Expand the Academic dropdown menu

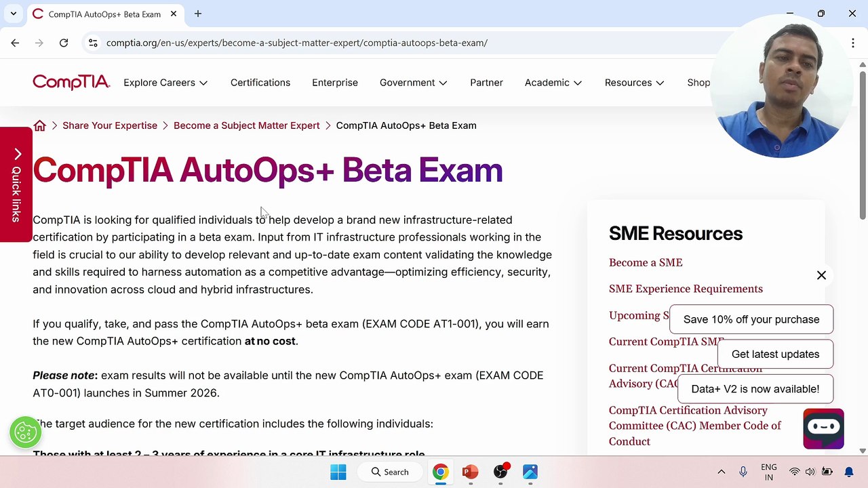tap(553, 83)
